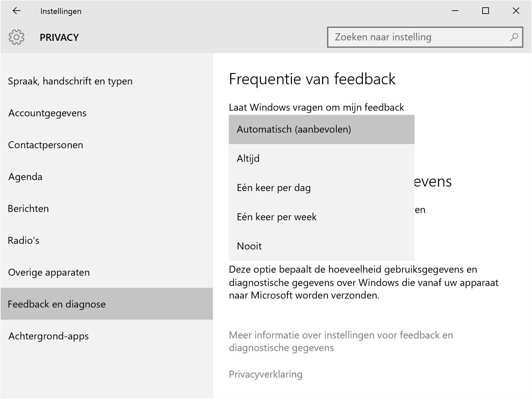Open the Privacyverklaring link
Viewport: 532px width, 399px height.
click(266, 374)
